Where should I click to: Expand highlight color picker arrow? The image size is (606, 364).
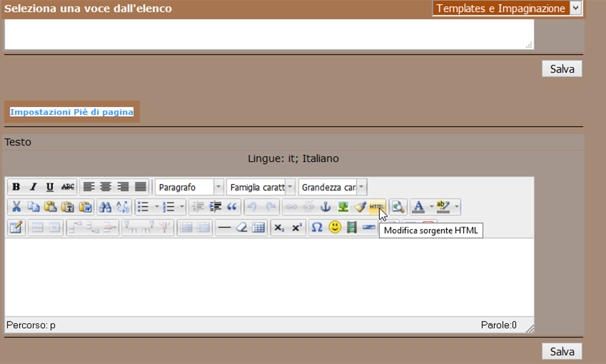456,207
